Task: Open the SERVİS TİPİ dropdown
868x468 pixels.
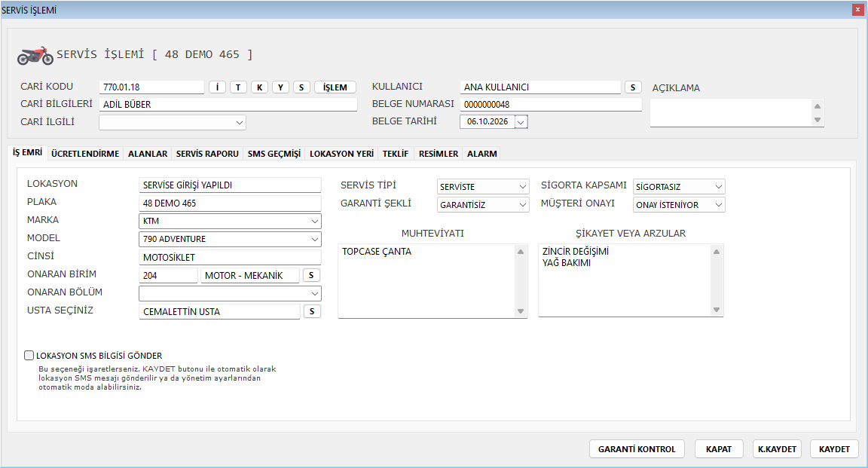Action: [523, 187]
